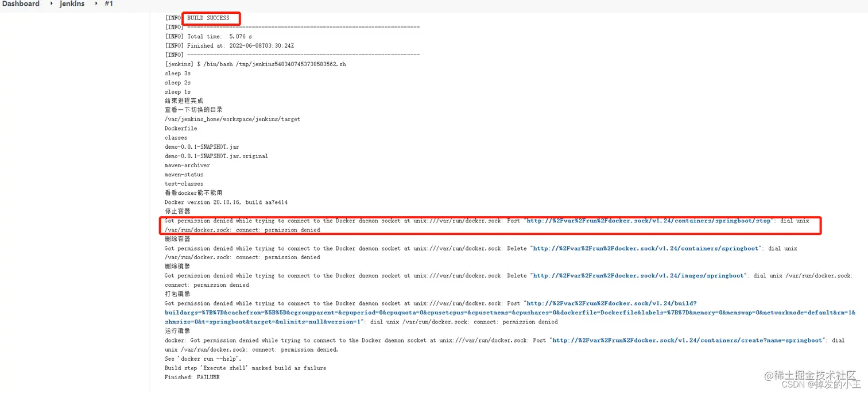Click the 'Total time: 5.076 s' line
868x393 pixels.
208,36
